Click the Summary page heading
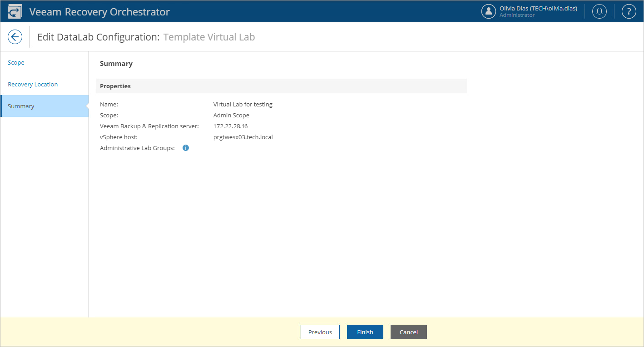 [x=116, y=64]
